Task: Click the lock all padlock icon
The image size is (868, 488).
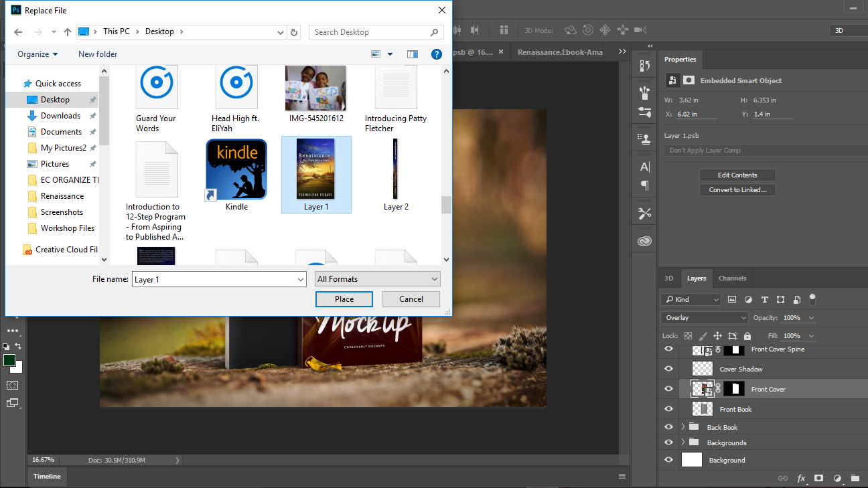Action: coord(747,336)
